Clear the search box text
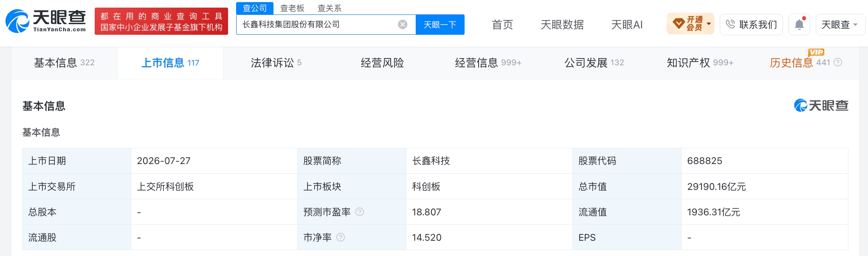This screenshot has width=868, height=256. (x=402, y=25)
